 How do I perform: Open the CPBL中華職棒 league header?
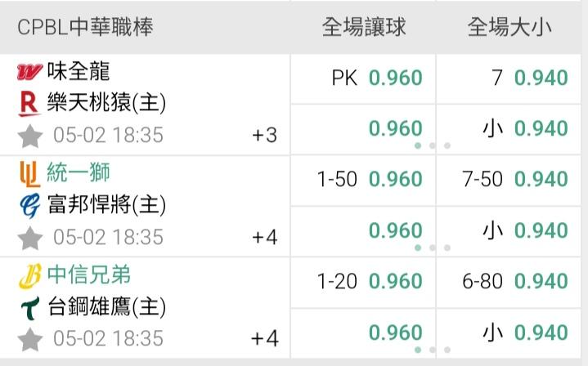pos(86,27)
